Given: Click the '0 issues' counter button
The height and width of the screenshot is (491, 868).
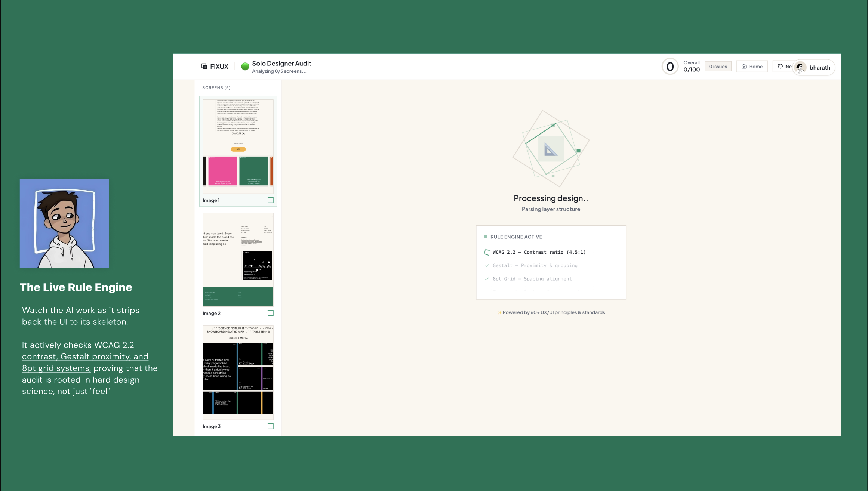Looking at the screenshot, I should tap(717, 66).
